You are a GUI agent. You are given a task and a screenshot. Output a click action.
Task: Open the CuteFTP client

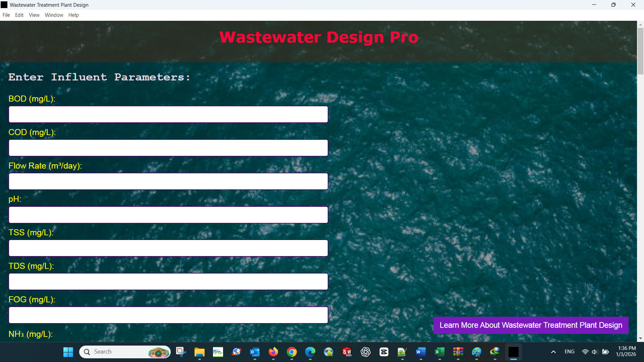(x=218, y=352)
